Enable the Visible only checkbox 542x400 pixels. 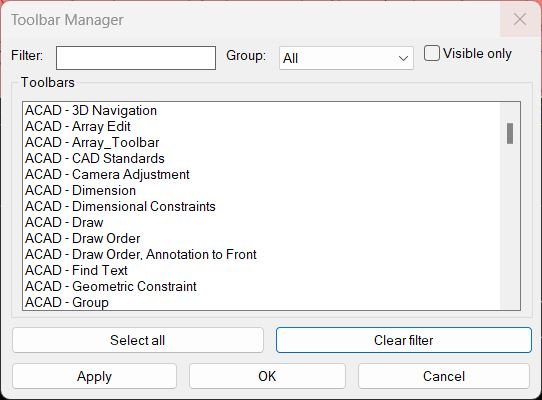(432, 54)
